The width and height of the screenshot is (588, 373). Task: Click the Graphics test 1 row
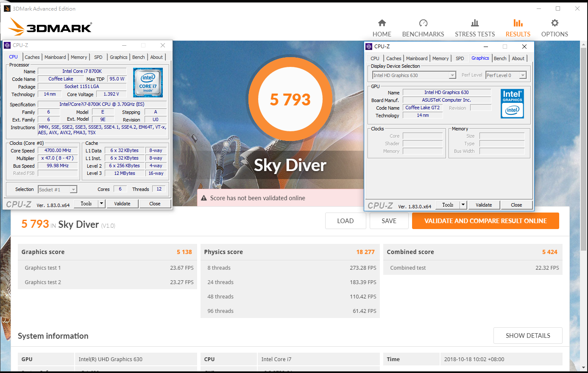point(108,268)
